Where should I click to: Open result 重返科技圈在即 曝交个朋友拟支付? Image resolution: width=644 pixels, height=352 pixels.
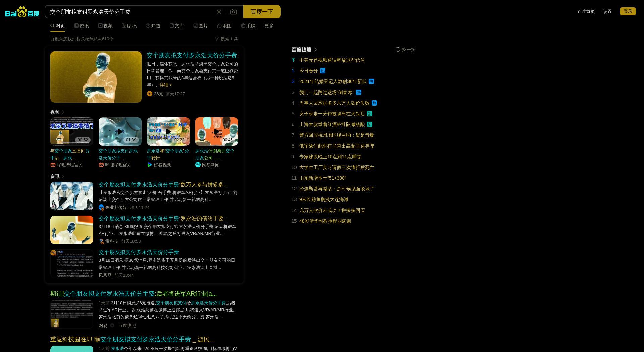tap(132, 339)
